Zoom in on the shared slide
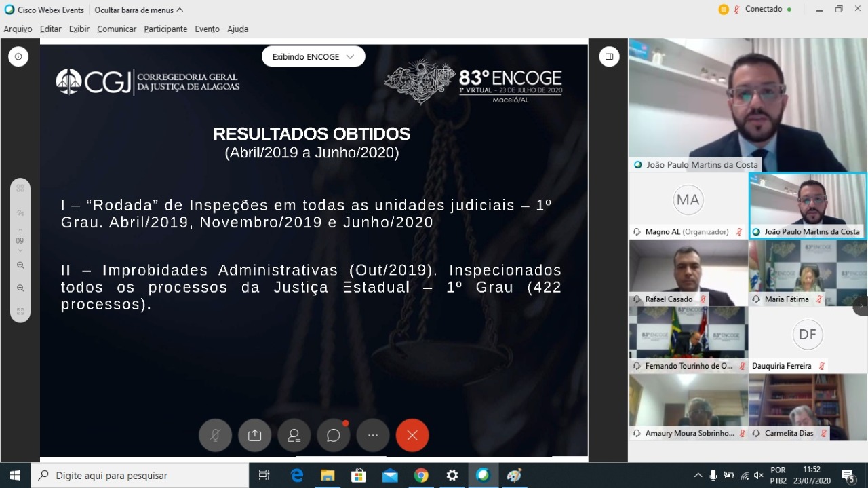 point(20,265)
